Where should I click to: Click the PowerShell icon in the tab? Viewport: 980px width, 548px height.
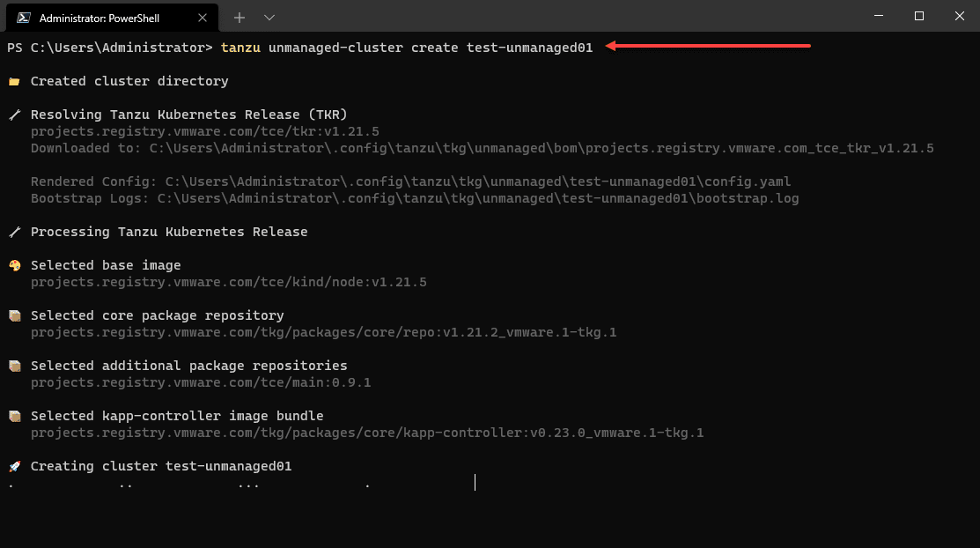click(25, 17)
